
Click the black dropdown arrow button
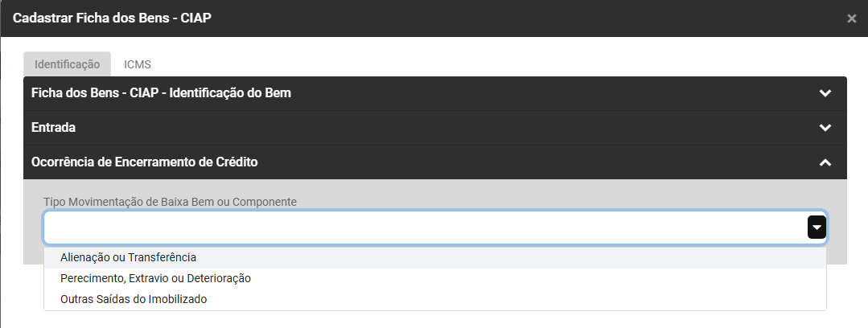pos(817,228)
